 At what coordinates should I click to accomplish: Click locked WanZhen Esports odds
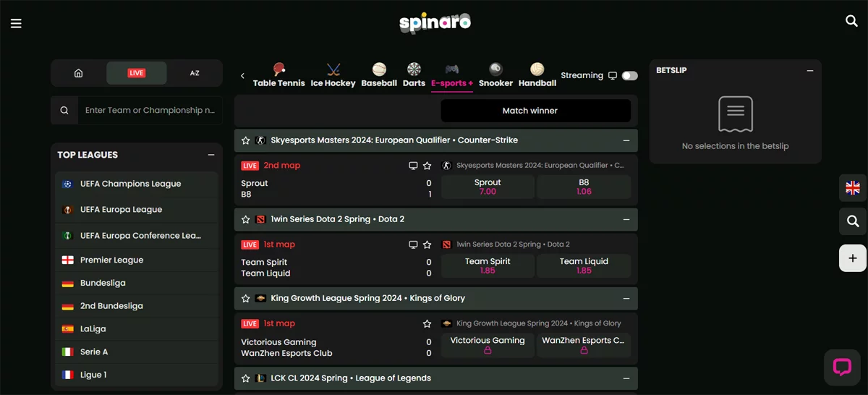(x=584, y=345)
